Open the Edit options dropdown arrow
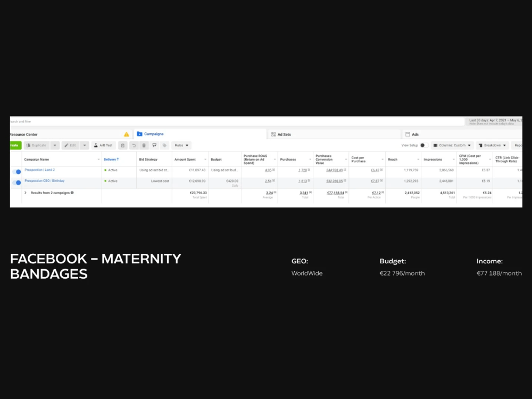The image size is (532, 399). (x=85, y=145)
